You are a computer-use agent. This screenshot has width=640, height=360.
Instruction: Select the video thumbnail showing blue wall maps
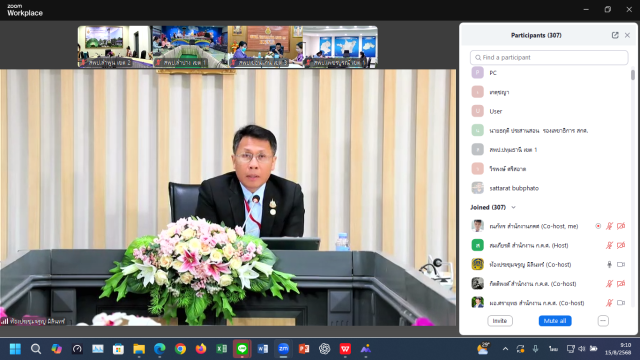pyautogui.click(x=340, y=47)
